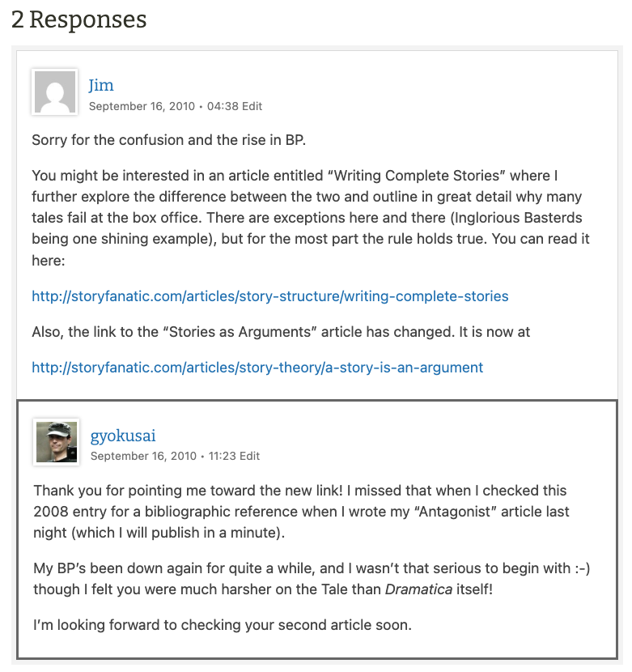Click the "2 Responses" heading
Viewport: 632px width, 672px height.
[x=79, y=19]
